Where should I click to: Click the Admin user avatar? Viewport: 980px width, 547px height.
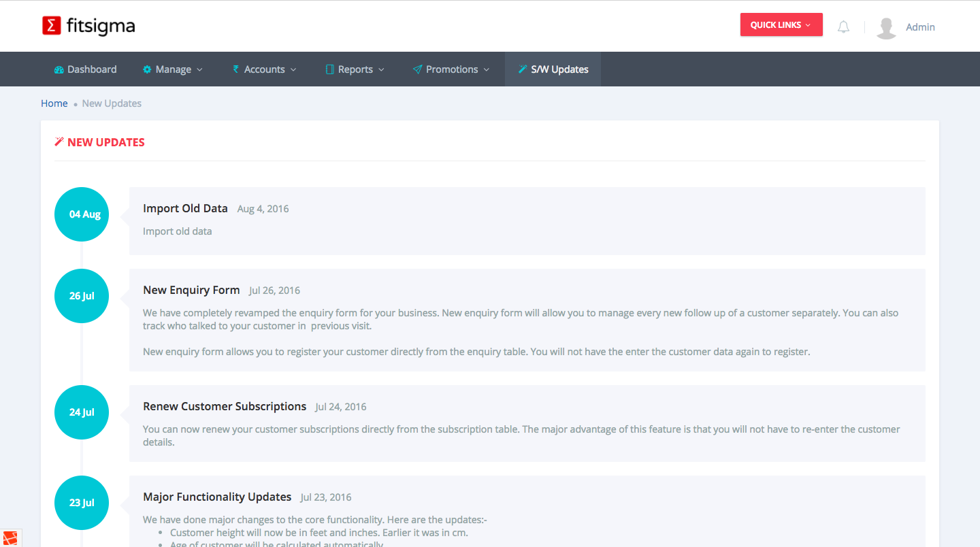coord(886,27)
